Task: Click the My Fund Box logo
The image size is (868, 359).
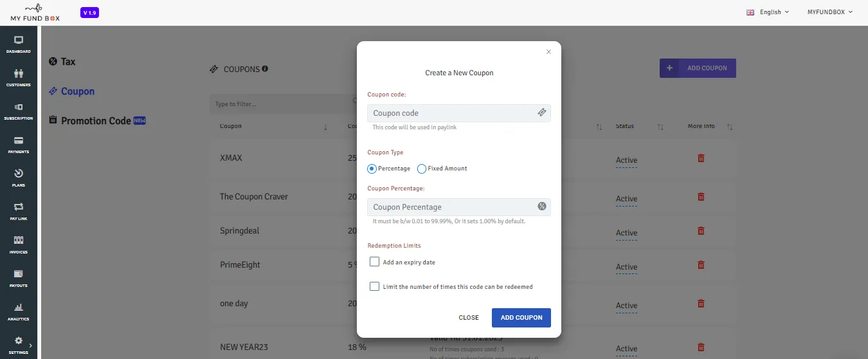Action: click(x=35, y=13)
